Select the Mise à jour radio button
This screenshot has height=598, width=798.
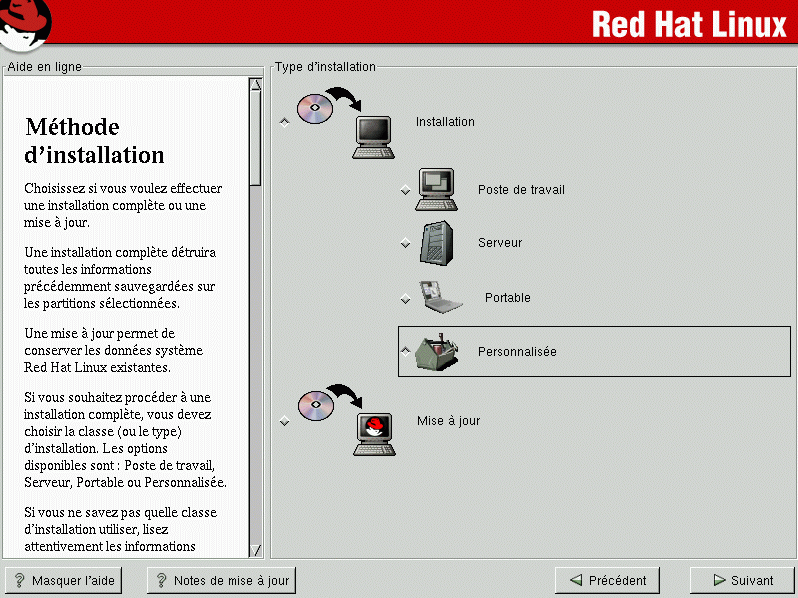285,422
